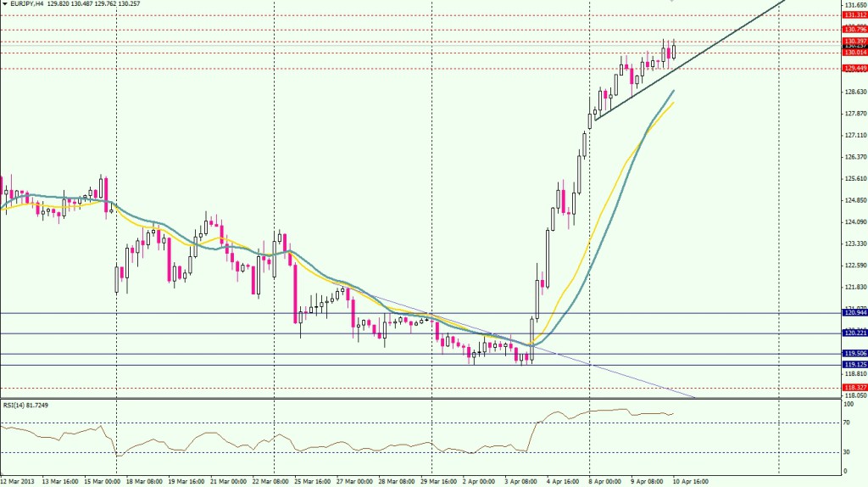The height and width of the screenshot is (487, 868).
Task: Select the blue 120.944 price level tag
Action: pos(854,313)
